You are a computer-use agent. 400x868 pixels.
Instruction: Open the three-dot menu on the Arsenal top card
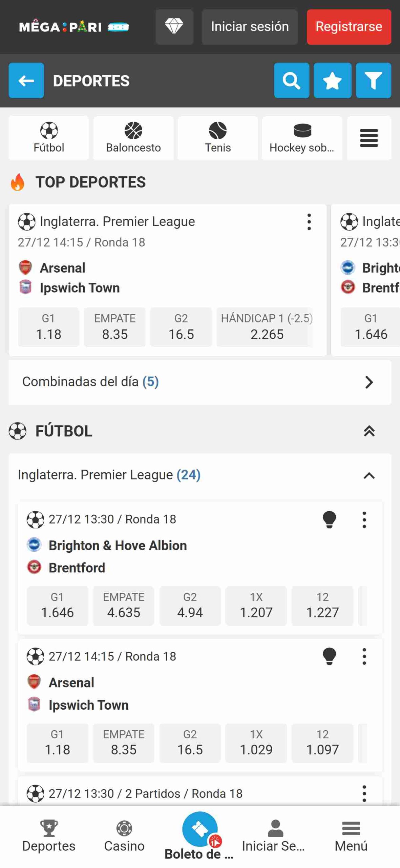[309, 222]
